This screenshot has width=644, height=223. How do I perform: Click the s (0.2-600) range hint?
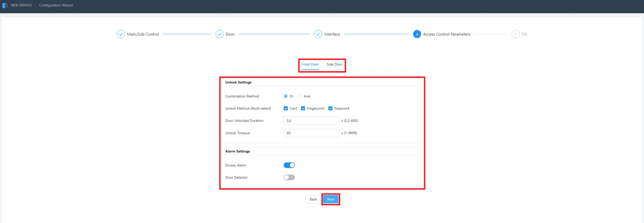pyautogui.click(x=349, y=121)
